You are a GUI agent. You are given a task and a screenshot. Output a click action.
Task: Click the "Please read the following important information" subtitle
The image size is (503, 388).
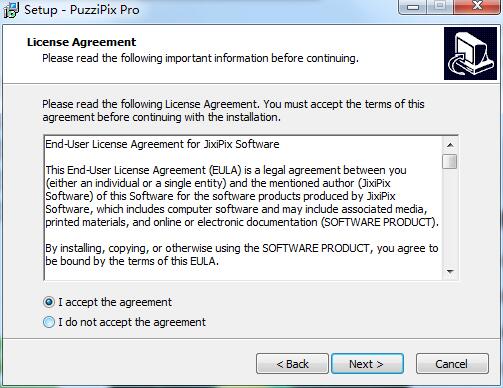[x=200, y=58]
